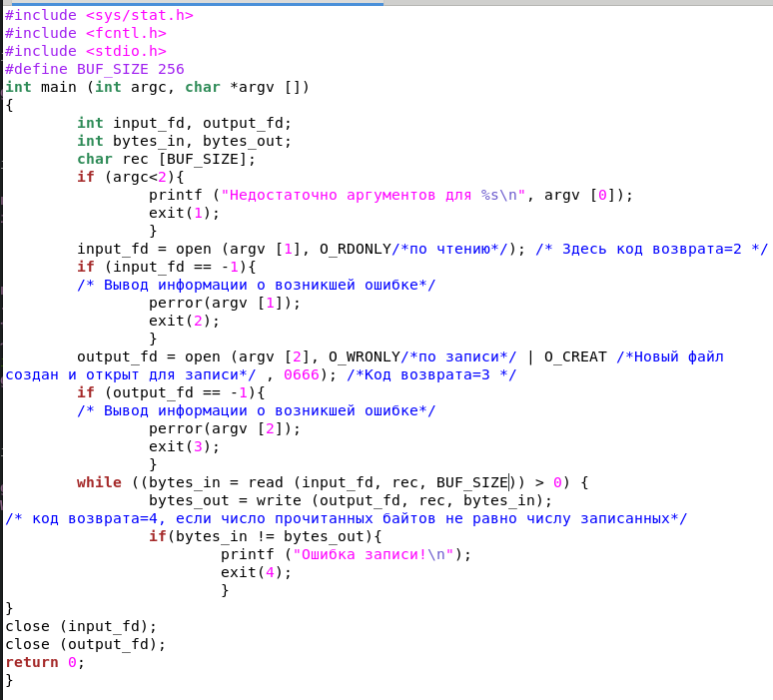Click 'int input_fd, output_fd;' declaration
773x700 pixels.
coord(185,123)
